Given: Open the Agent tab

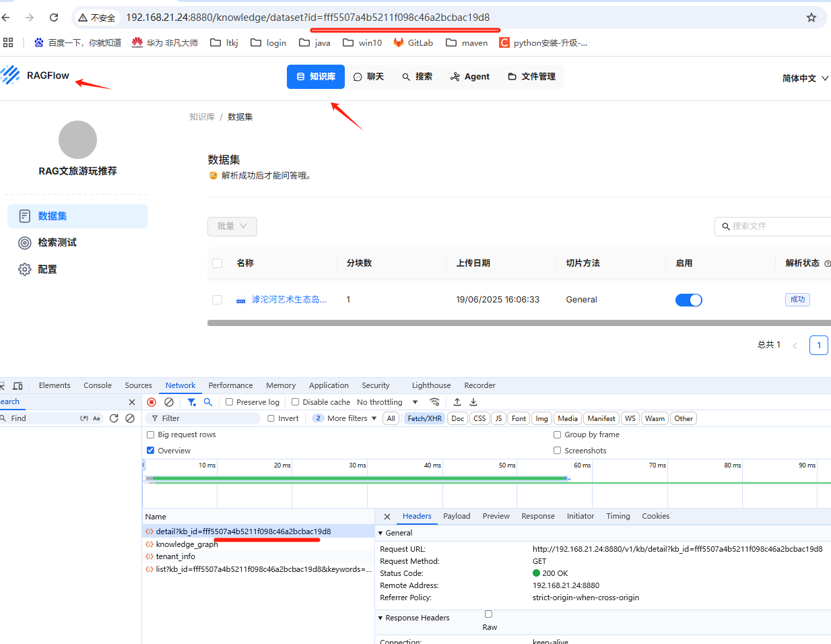Looking at the screenshot, I should [x=470, y=77].
